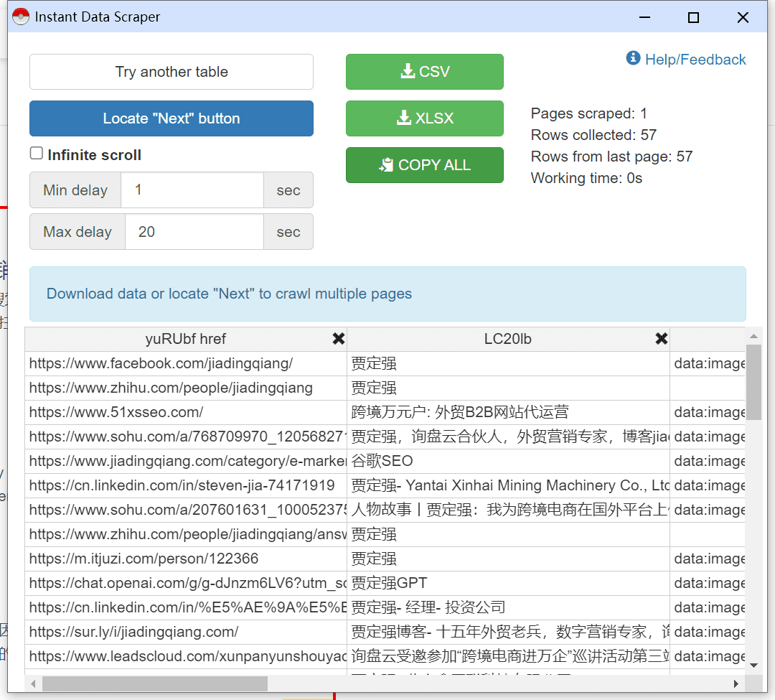Enable the Infinite scroll checkbox
Viewport: 775px width, 700px height.
click(37, 154)
